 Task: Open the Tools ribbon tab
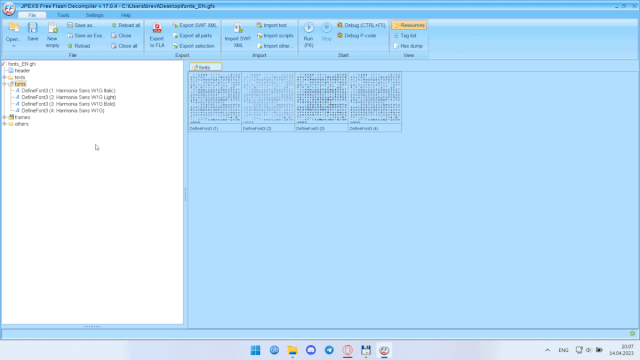(63, 15)
